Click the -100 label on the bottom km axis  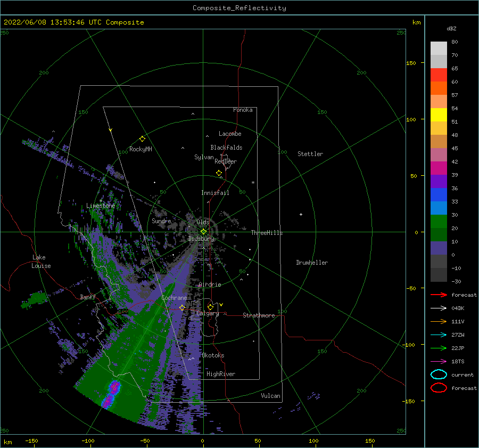[x=88, y=441]
